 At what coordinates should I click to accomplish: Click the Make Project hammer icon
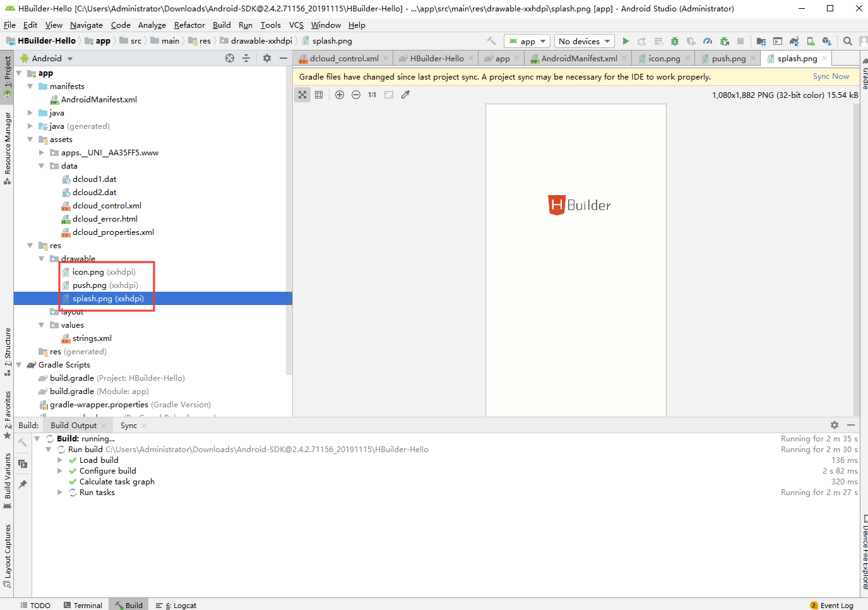491,41
